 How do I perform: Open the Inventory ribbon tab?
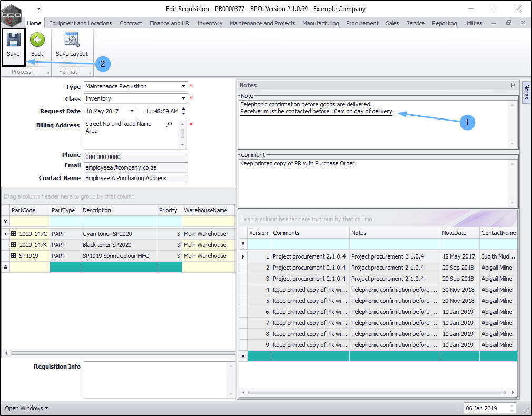(x=210, y=23)
